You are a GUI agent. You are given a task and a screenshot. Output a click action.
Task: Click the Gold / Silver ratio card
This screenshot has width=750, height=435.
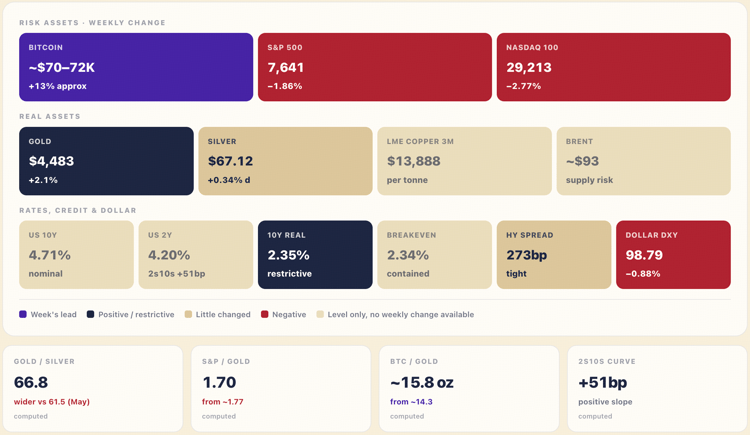(x=93, y=389)
